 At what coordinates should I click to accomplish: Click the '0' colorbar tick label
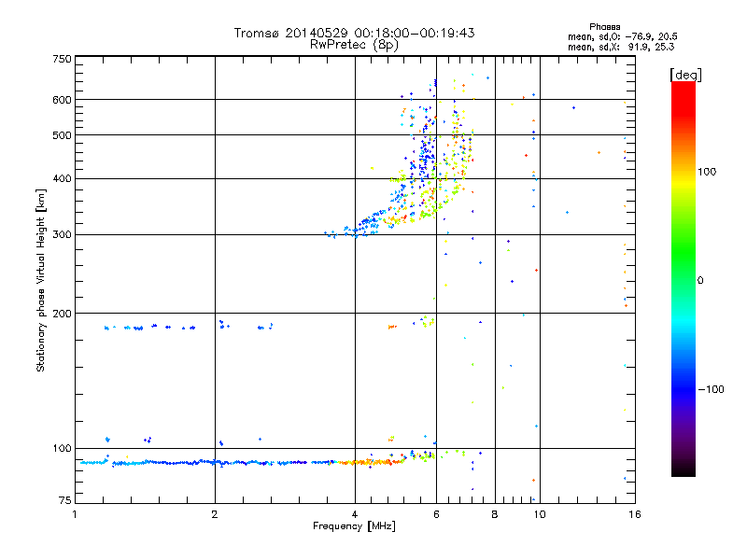click(700, 281)
